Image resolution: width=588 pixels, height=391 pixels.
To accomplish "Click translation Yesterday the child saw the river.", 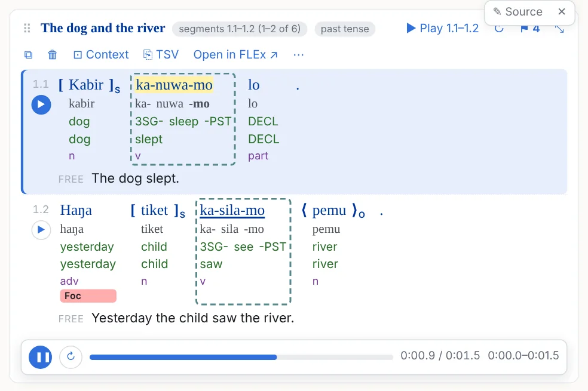I will pyautogui.click(x=193, y=318).
